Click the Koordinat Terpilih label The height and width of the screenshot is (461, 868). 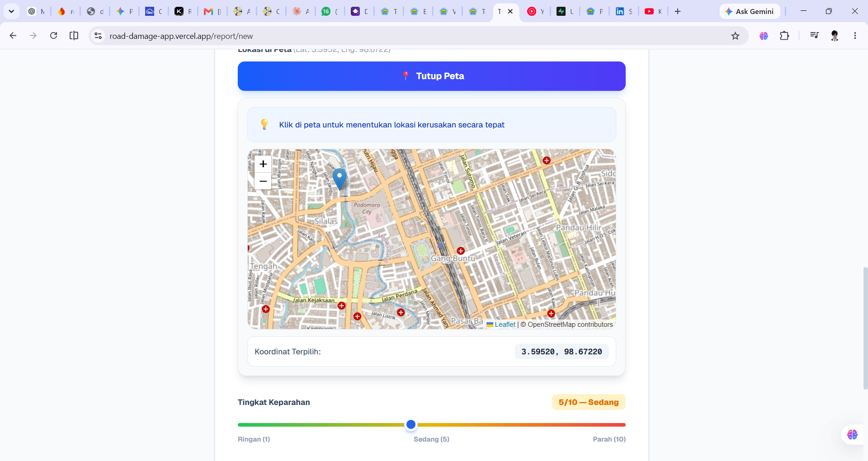(x=288, y=352)
